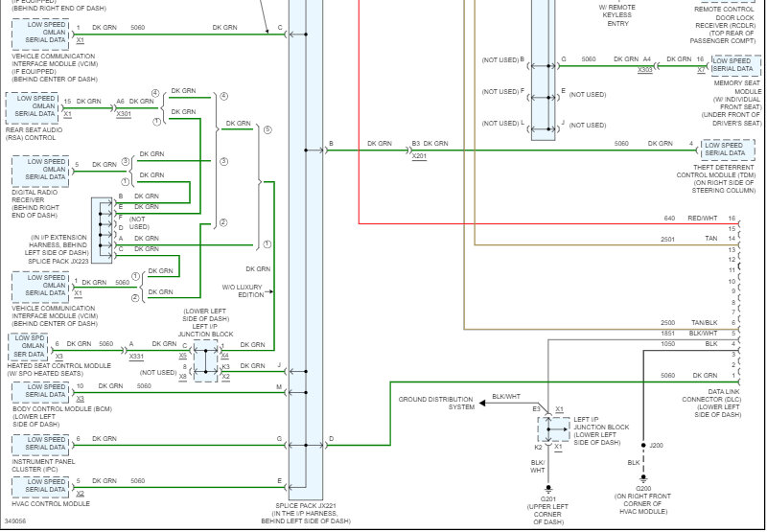Screen dimensions: 767x532
Task: Select the G201 ground label
Action: [547, 499]
